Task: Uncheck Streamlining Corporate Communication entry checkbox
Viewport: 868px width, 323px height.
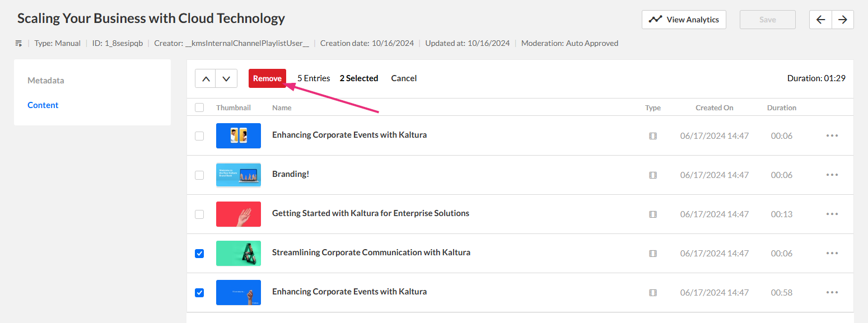Action: pyautogui.click(x=199, y=253)
